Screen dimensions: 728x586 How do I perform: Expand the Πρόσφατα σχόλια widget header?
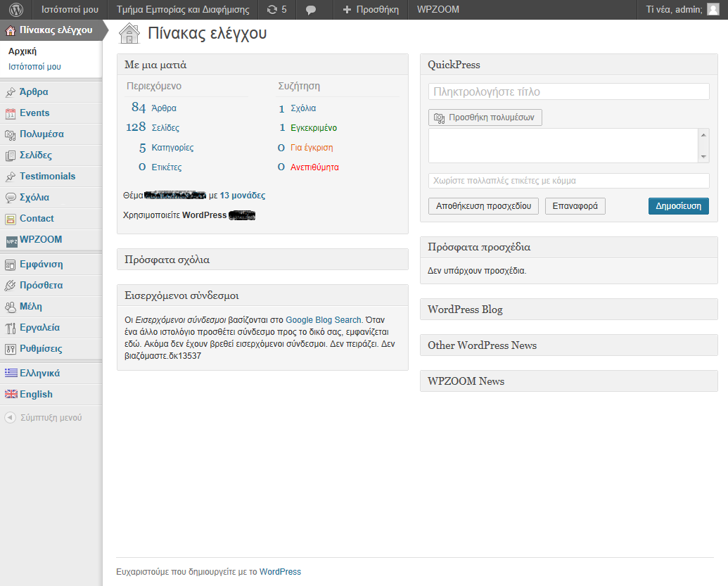(x=262, y=260)
